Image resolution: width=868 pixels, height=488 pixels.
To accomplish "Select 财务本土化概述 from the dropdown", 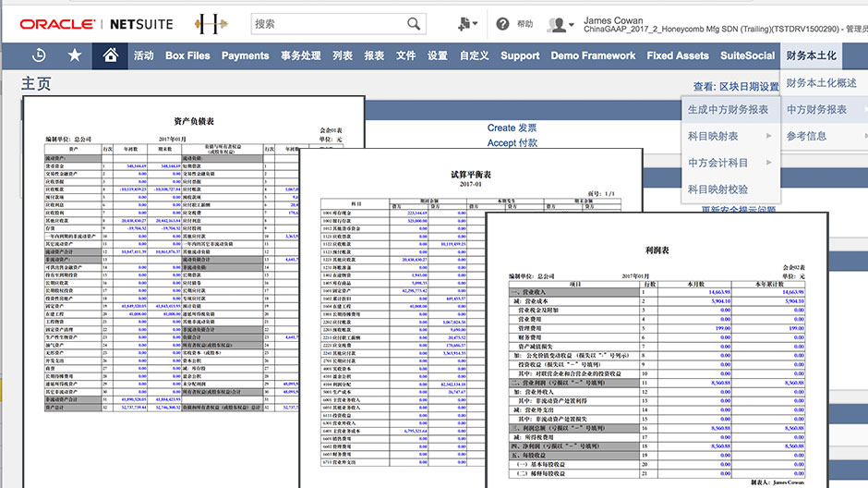I will (x=822, y=82).
